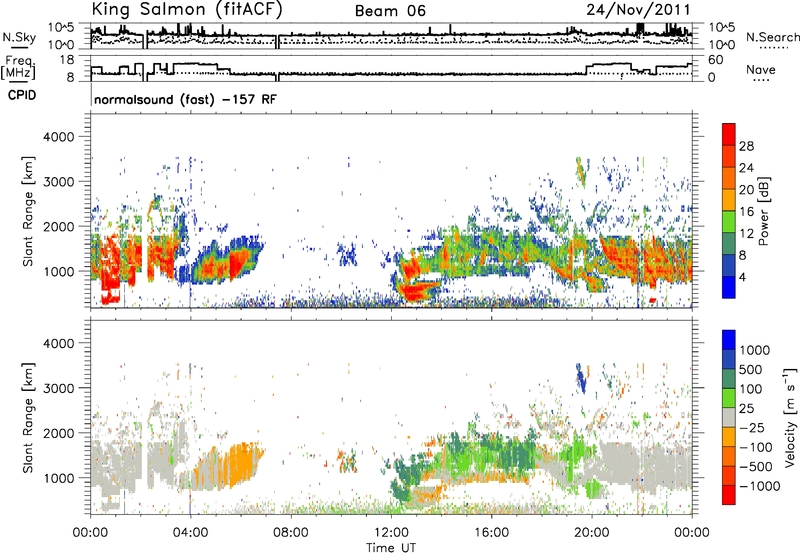Click the Slant Range label of power panel
The image size is (800, 554).
28,211
